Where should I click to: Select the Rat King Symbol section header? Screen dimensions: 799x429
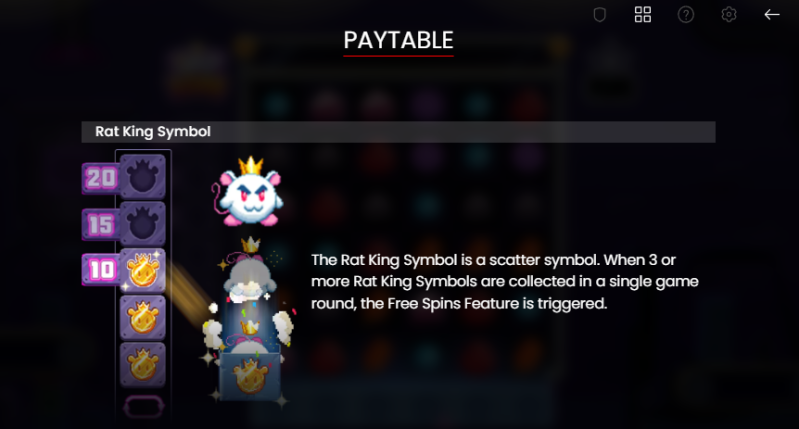(398, 132)
